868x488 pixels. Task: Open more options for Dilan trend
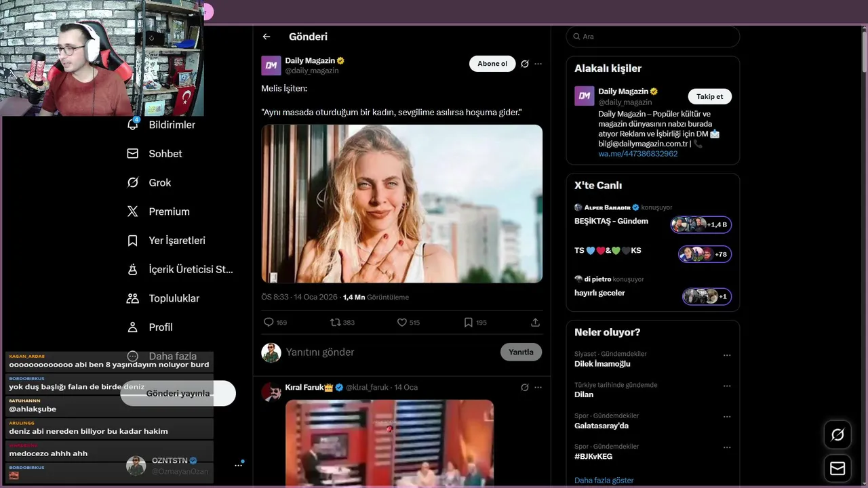pyautogui.click(x=727, y=386)
